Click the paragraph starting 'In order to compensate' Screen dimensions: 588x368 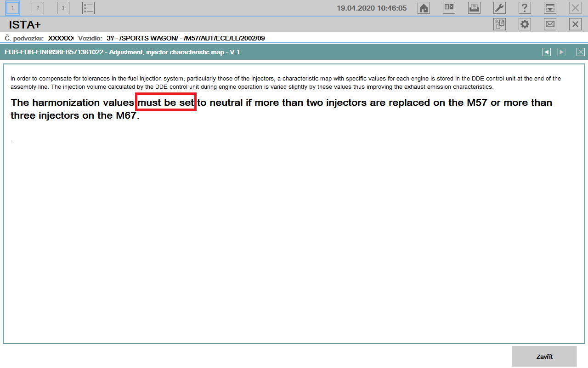tap(286, 83)
